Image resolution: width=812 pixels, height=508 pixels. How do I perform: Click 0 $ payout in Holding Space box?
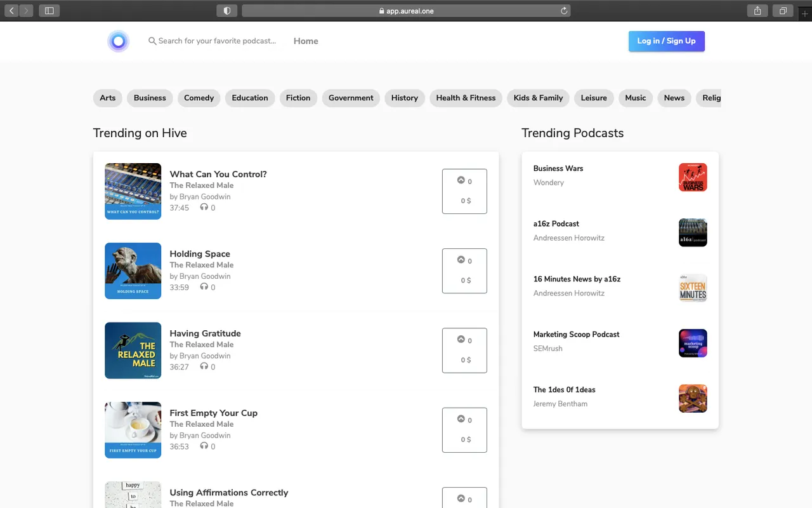click(x=466, y=281)
